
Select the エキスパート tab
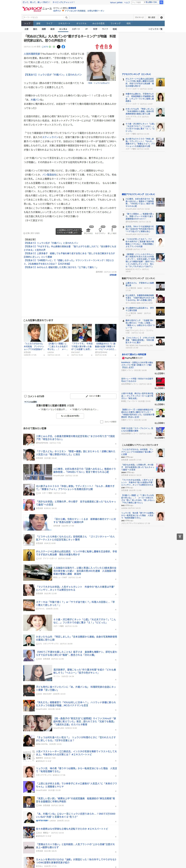coord(64,24)
